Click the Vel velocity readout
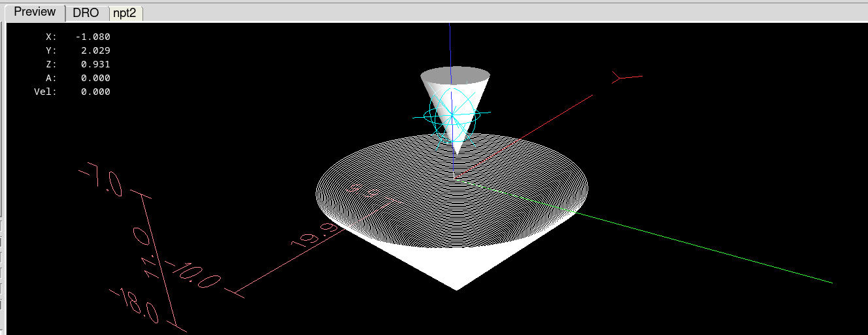Image resolution: width=868 pixels, height=335 pixels. click(95, 92)
